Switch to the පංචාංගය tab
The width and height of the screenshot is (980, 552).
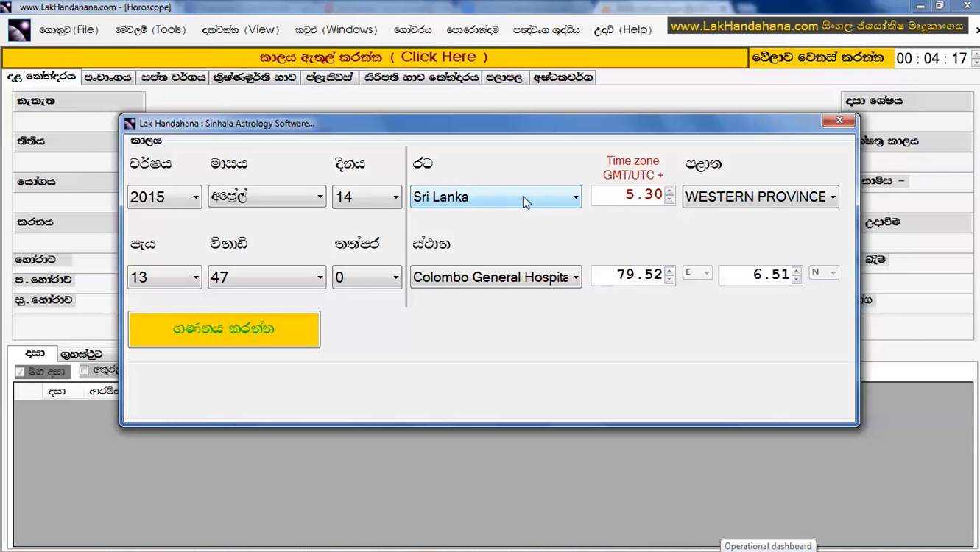click(x=108, y=77)
